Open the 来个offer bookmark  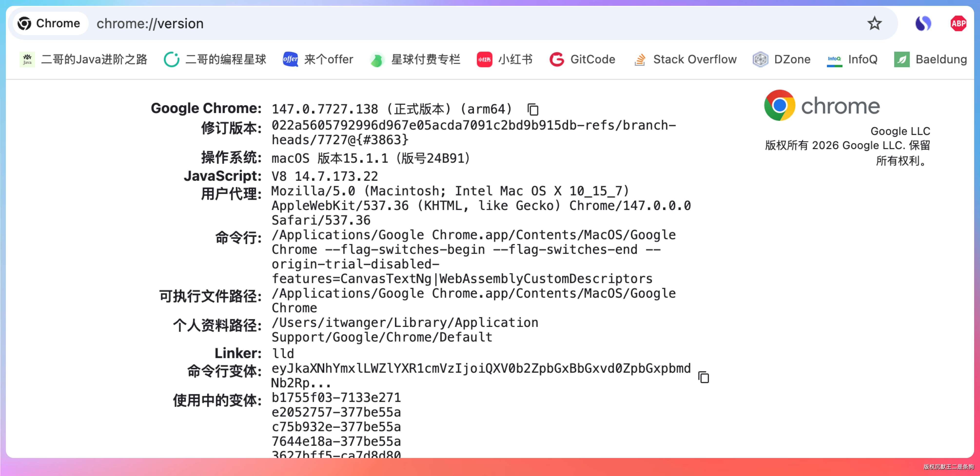pyautogui.click(x=318, y=59)
